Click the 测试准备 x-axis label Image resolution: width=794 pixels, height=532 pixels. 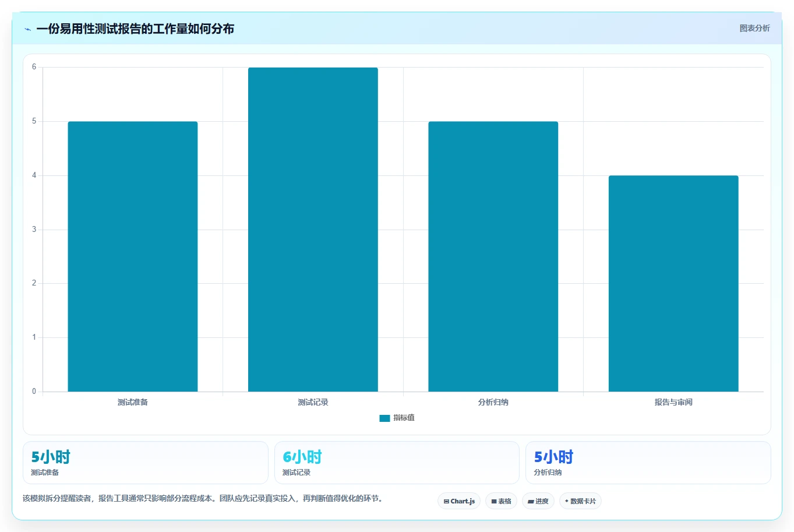coord(133,402)
